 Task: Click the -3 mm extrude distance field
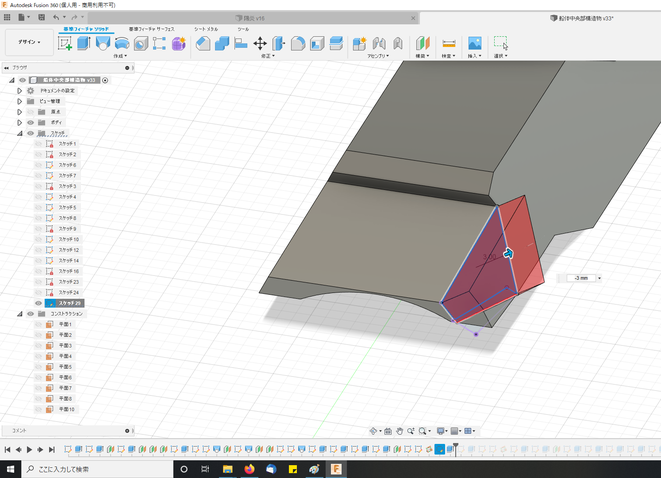[581, 278]
